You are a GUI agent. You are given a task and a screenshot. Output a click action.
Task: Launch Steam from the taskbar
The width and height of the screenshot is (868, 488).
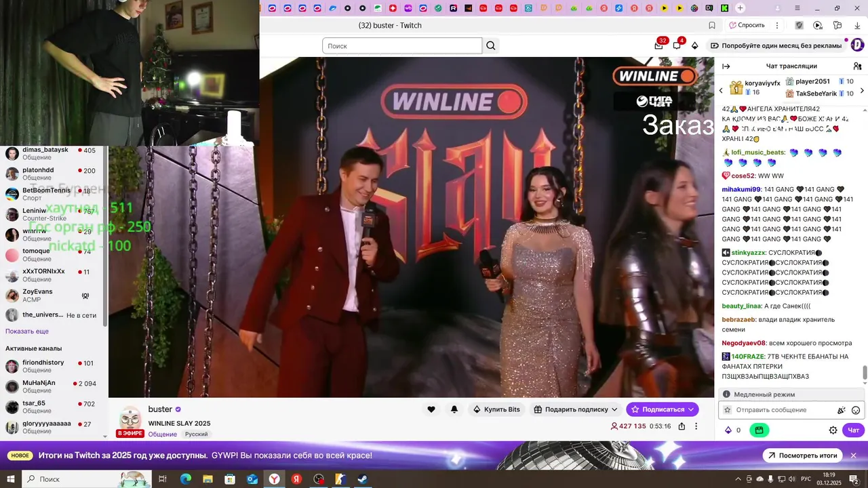point(363,479)
